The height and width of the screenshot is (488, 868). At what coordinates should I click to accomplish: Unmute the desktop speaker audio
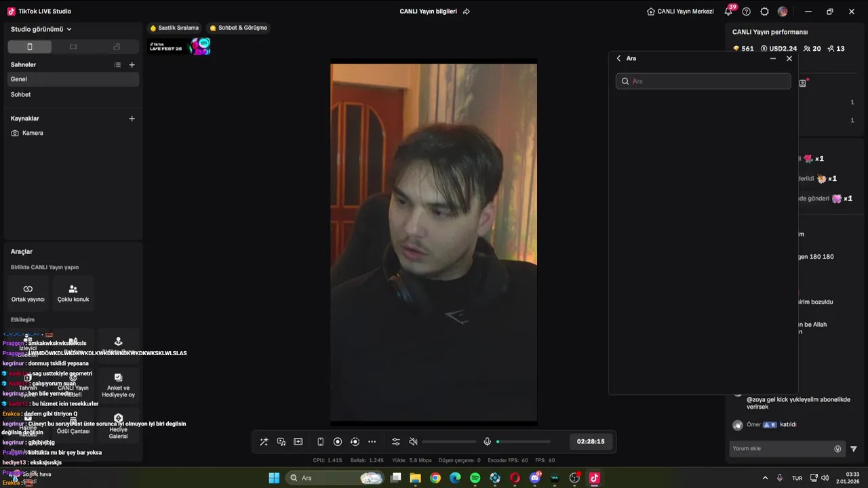[x=413, y=442]
